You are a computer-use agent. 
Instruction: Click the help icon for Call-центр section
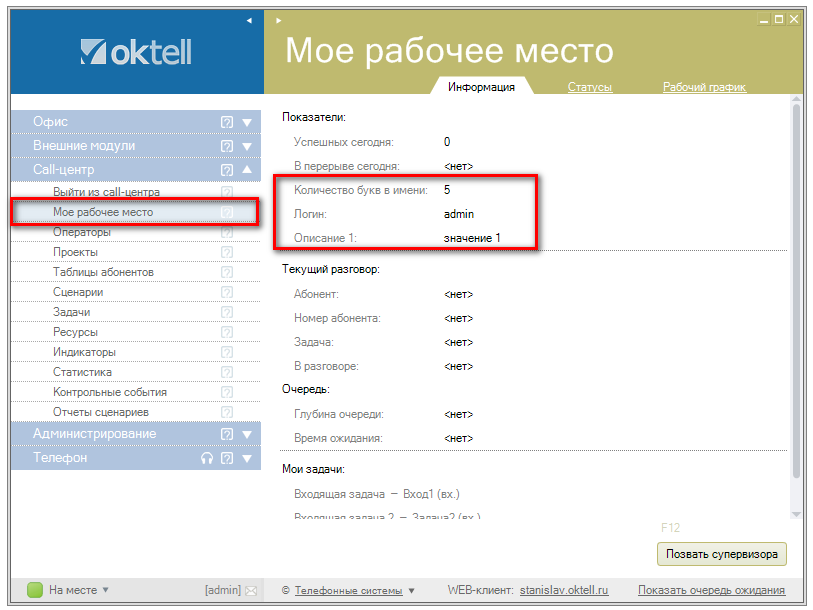click(x=227, y=170)
